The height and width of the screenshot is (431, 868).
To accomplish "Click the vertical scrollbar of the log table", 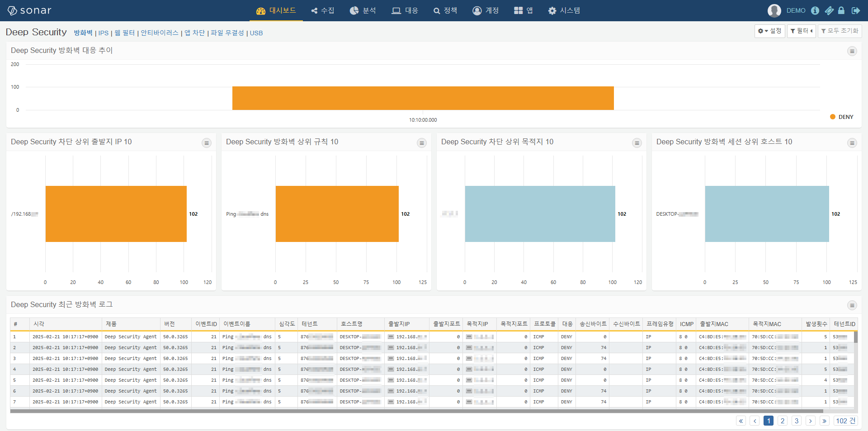I will tap(855, 337).
